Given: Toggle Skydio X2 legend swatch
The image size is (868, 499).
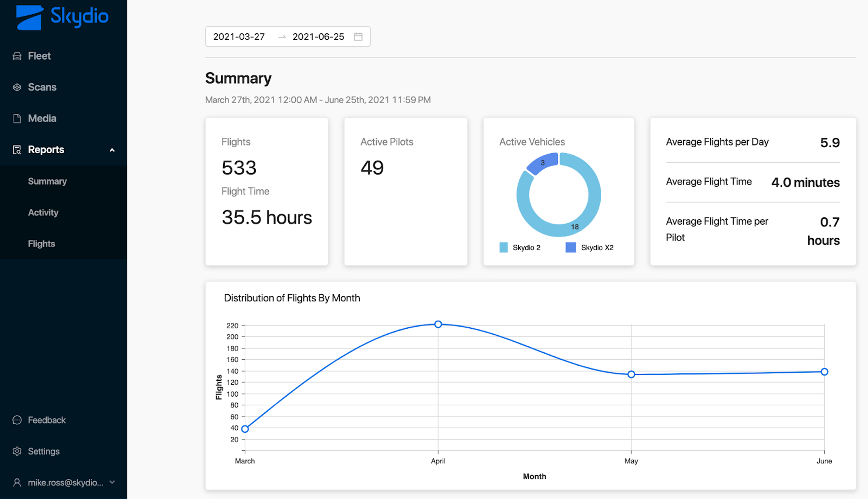Looking at the screenshot, I should coord(571,247).
